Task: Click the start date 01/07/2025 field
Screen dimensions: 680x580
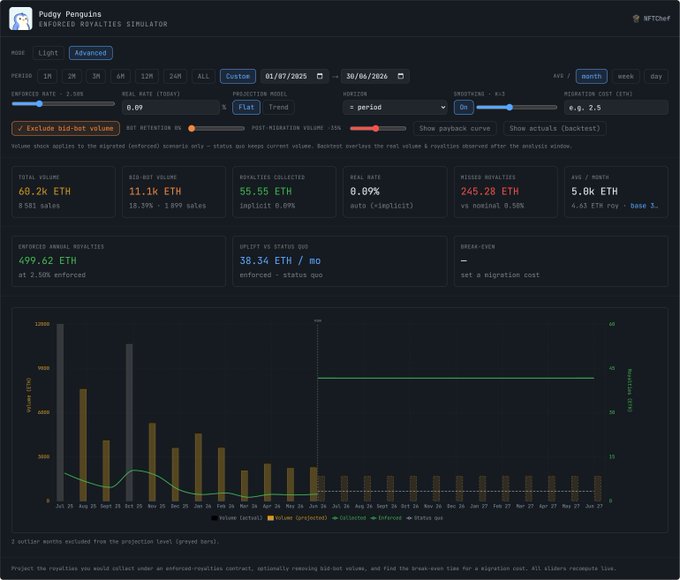Action: pyautogui.click(x=294, y=76)
